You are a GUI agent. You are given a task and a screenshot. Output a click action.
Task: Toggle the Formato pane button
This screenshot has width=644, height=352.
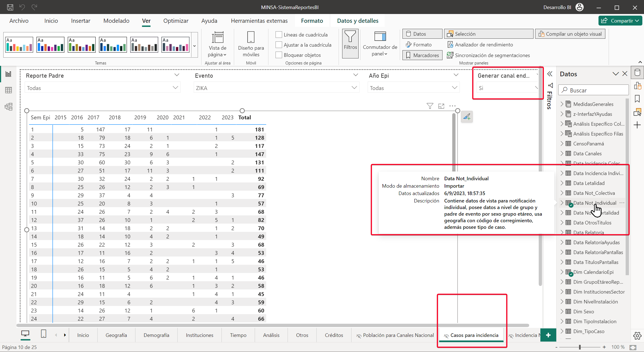pos(419,44)
